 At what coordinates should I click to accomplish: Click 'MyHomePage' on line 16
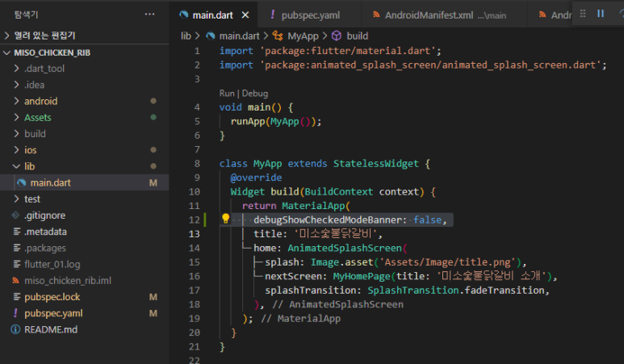pyautogui.click(x=362, y=276)
